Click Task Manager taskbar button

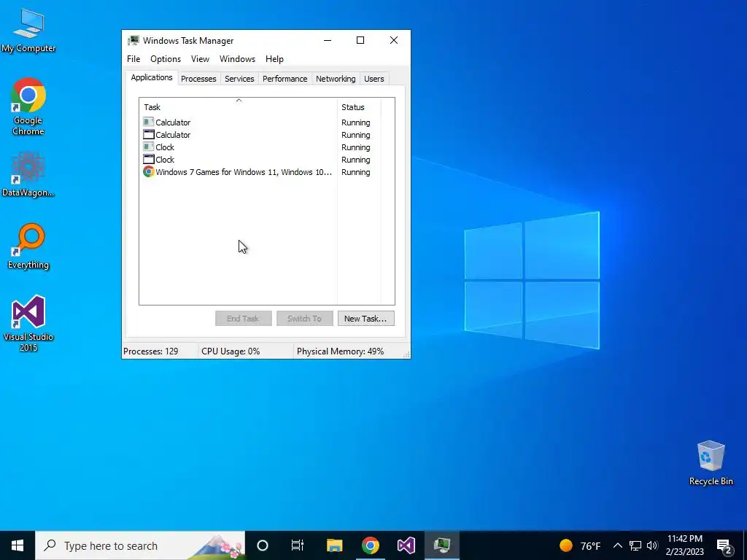tap(442, 545)
